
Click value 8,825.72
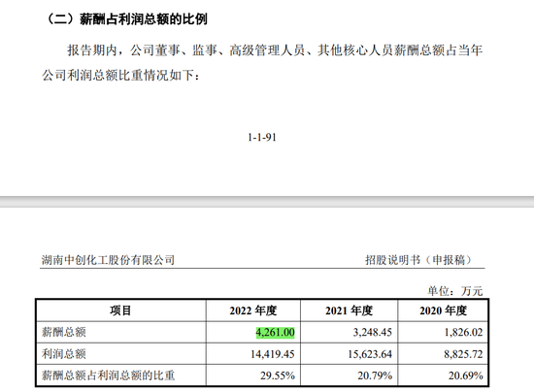click(x=463, y=354)
